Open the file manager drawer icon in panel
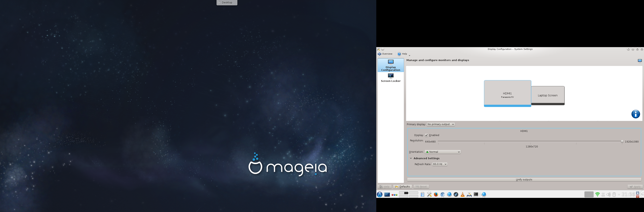Screen dimensions: 644x212 (423, 195)
